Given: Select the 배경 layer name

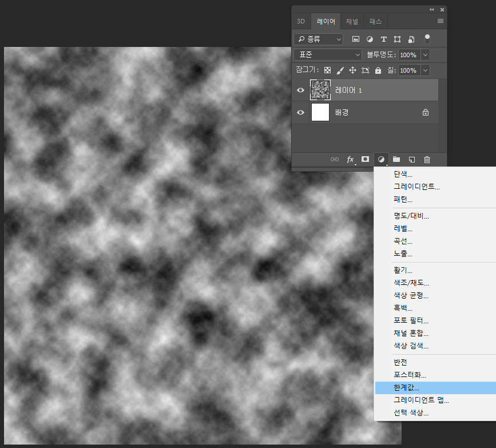Looking at the screenshot, I should (x=342, y=112).
